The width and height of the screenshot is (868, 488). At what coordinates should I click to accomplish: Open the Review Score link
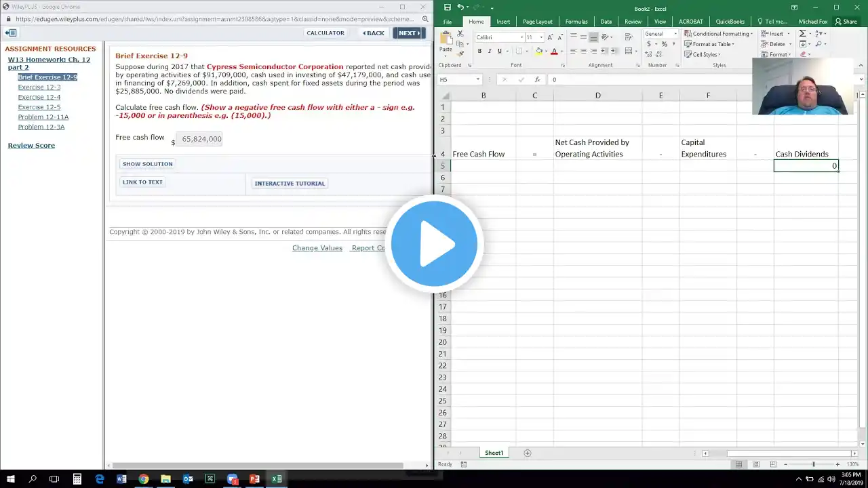pyautogui.click(x=31, y=146)
